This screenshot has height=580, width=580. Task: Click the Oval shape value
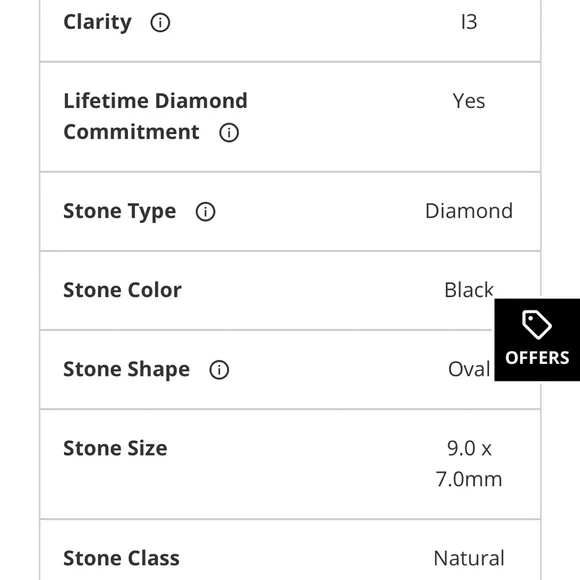tap(469, 369)
